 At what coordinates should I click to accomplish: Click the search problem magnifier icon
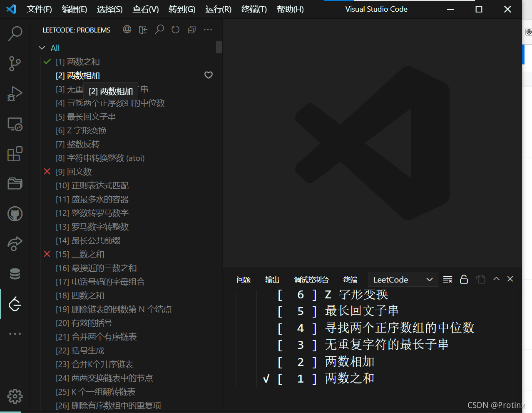click(x=159, y=30)
